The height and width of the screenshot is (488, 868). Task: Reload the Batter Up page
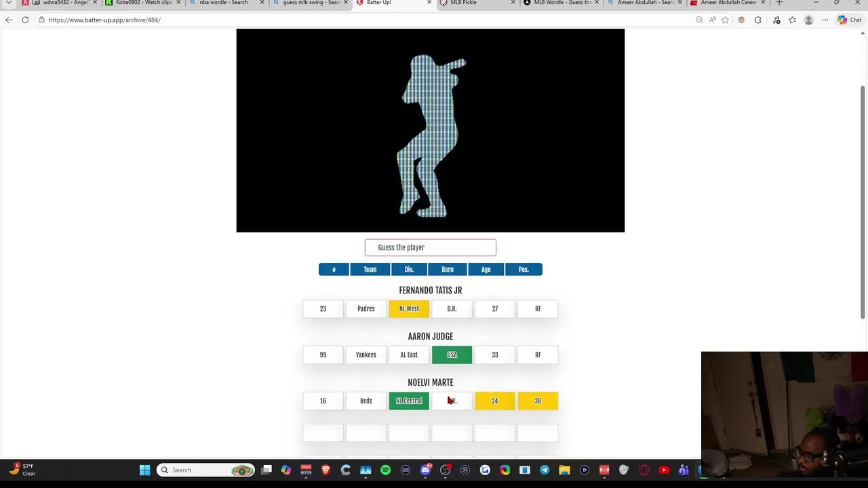pyautogui.click(x=25, y=20)
